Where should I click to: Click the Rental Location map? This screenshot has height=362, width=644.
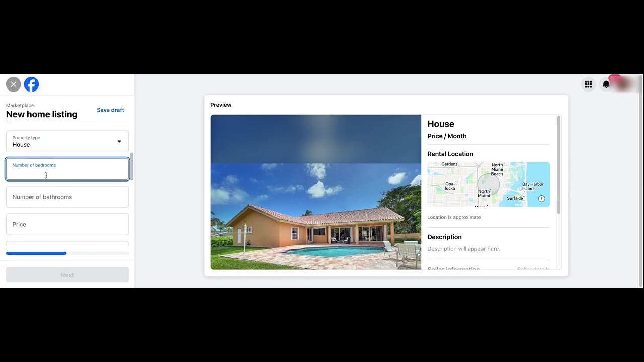489,184
